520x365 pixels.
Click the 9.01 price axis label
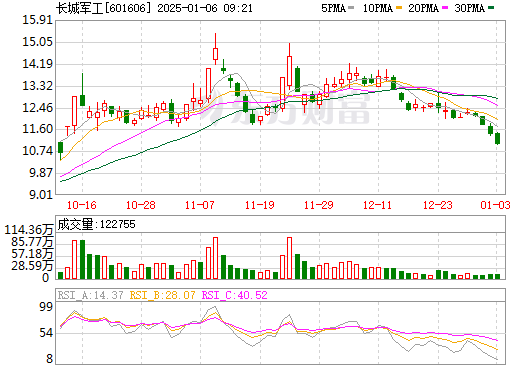click(x=41, y=194)
